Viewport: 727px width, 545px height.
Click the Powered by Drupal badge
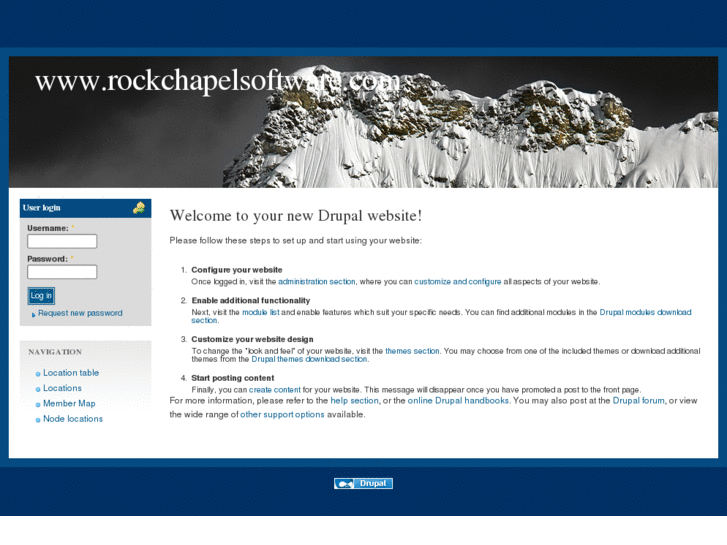point(363,483)
